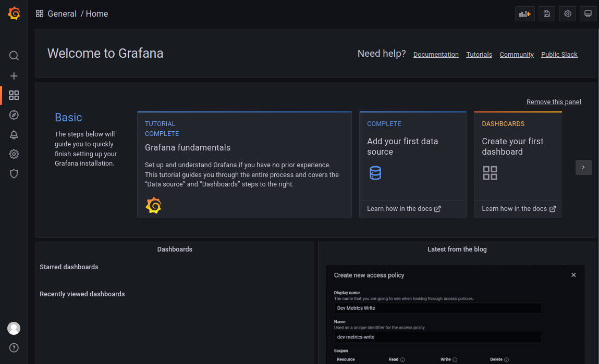This screenshot has height=364, width=599.
Task: Show next setup cards with right chevron
Action: pyautogui.click(x=583, y=167)
